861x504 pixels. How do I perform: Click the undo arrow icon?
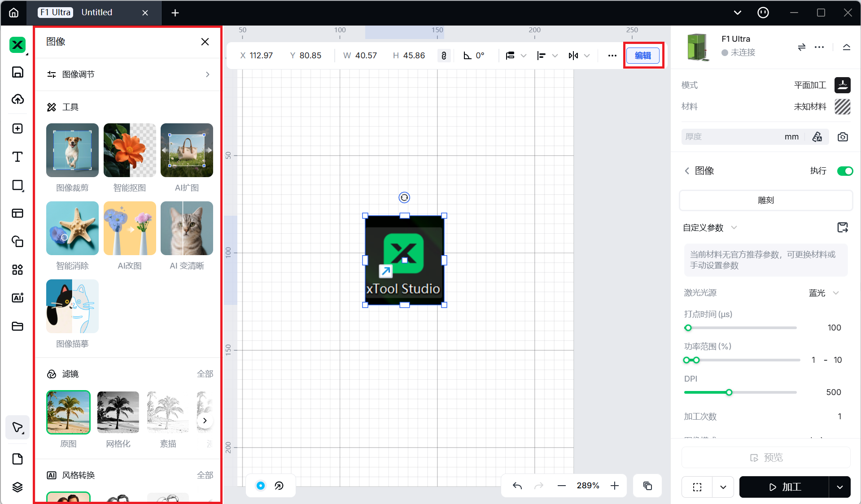517,486
